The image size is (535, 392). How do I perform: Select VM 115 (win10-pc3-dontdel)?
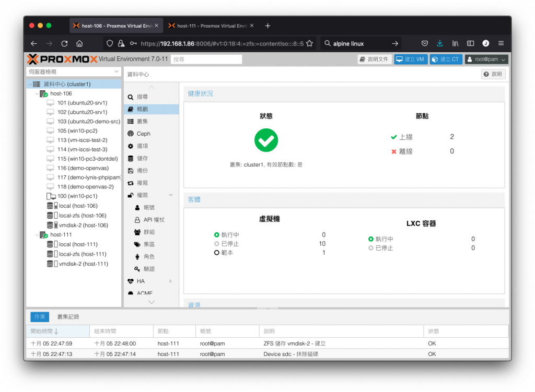pyautogui.click(x=74, y=159)
